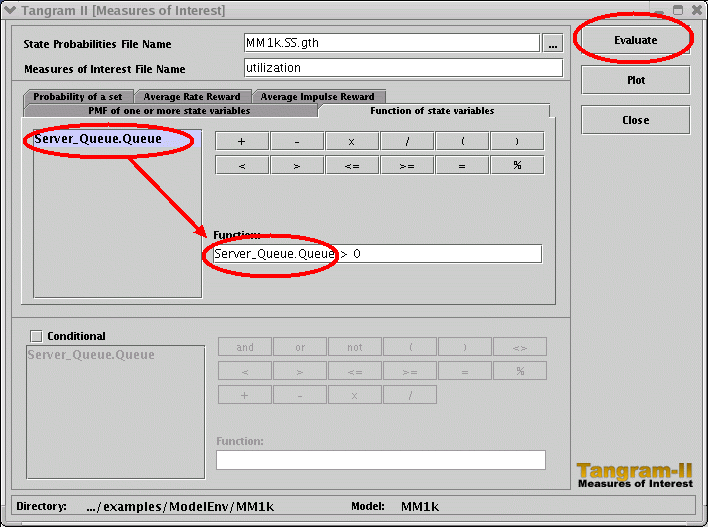Image resolution: width=708 pixels, height=527 pixels.
Task: Close the window using the title bar X
Action: (x=697, y=10)
